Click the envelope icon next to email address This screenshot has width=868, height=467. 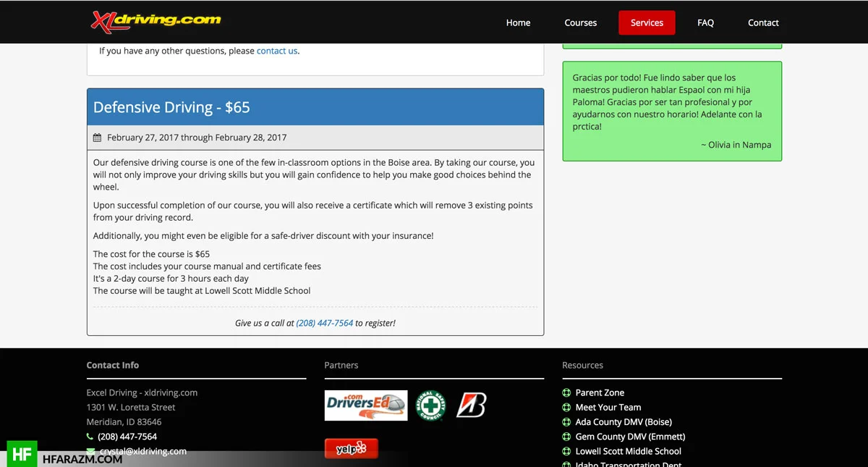click(x=90, y=451)
